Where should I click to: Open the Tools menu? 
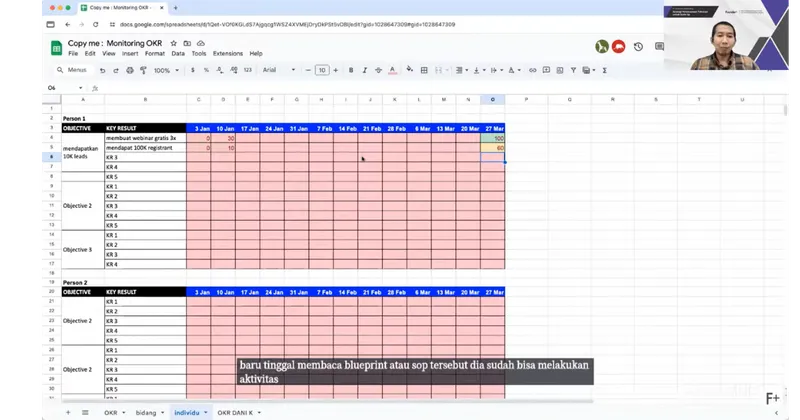199,54
